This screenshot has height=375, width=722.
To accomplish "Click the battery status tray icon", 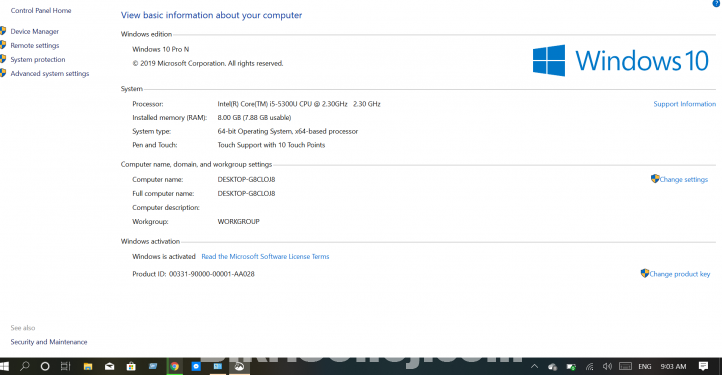I will coord(571,367).
